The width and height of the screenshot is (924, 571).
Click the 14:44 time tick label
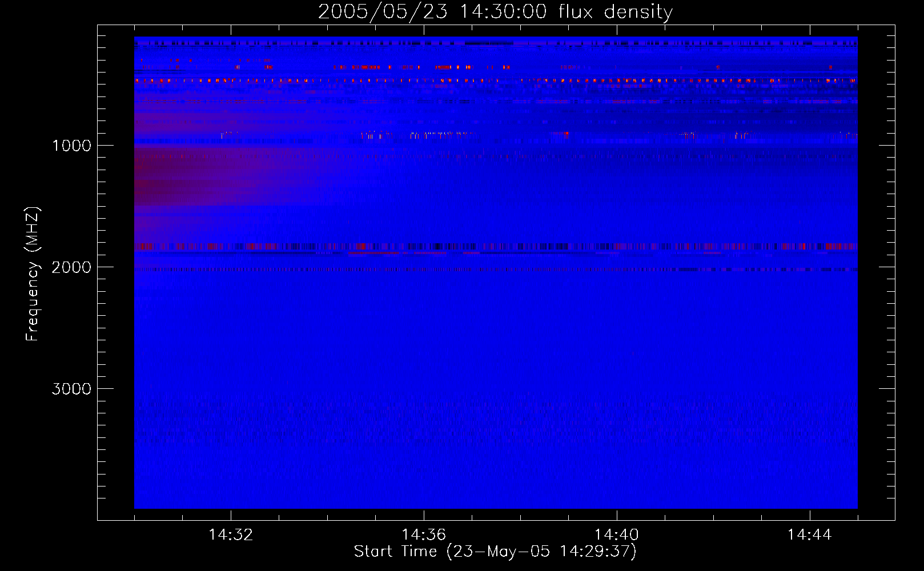[x=810, y=535]
